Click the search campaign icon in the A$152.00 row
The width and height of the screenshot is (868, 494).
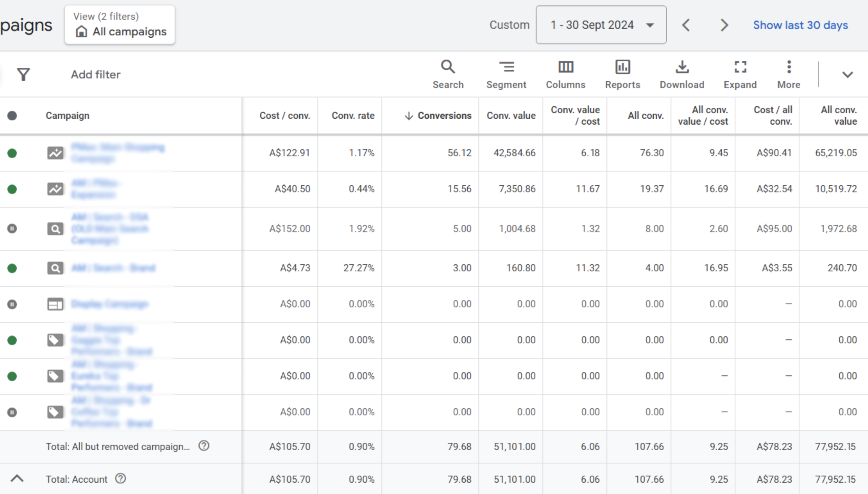55,229
